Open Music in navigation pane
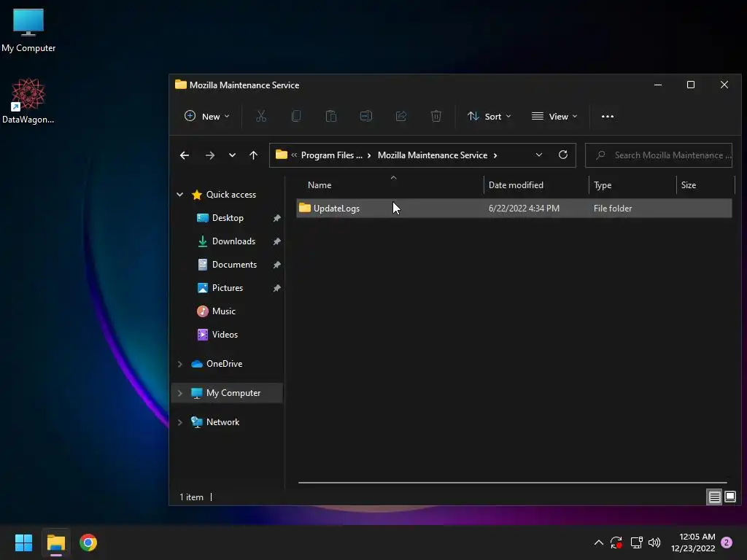 (x=223, y=311)
